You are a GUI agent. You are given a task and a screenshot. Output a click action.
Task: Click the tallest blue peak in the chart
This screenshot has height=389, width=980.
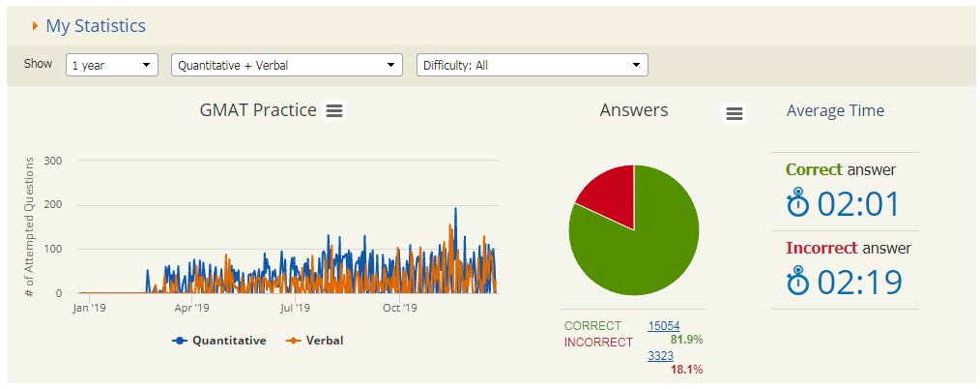point(455,210)
